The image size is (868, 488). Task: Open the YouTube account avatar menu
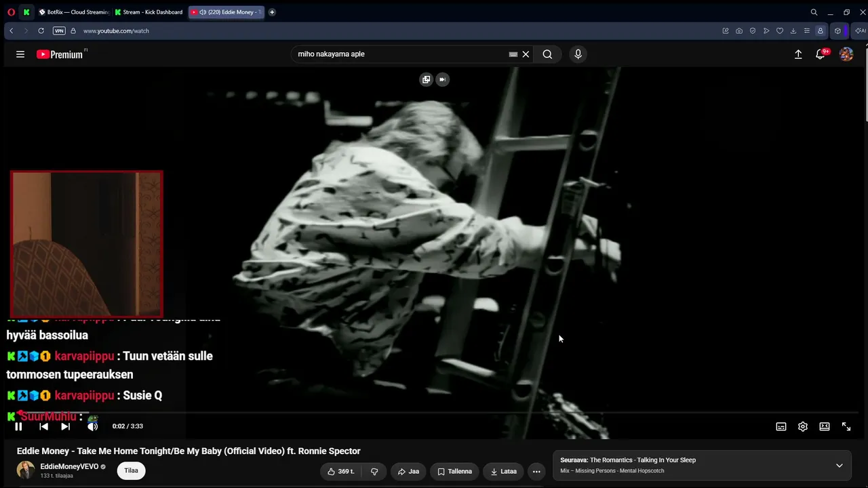846,54
